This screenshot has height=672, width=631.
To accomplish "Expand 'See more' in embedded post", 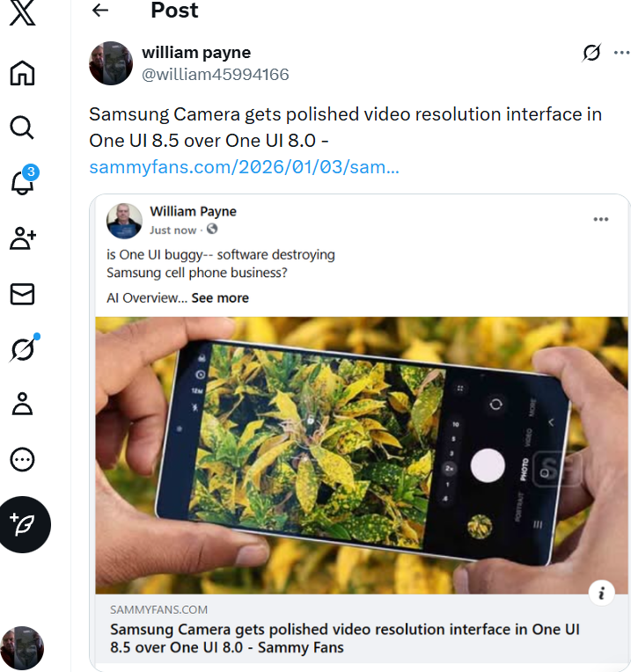I will [220, 298].
